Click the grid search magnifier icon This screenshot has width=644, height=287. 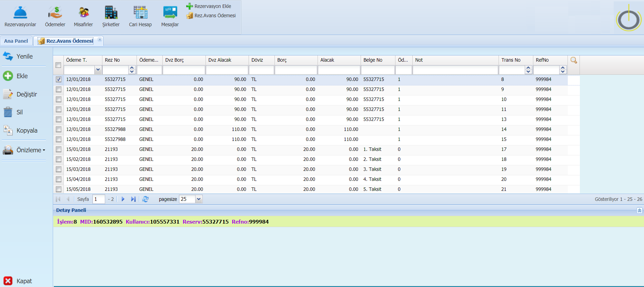coord(574,60)
